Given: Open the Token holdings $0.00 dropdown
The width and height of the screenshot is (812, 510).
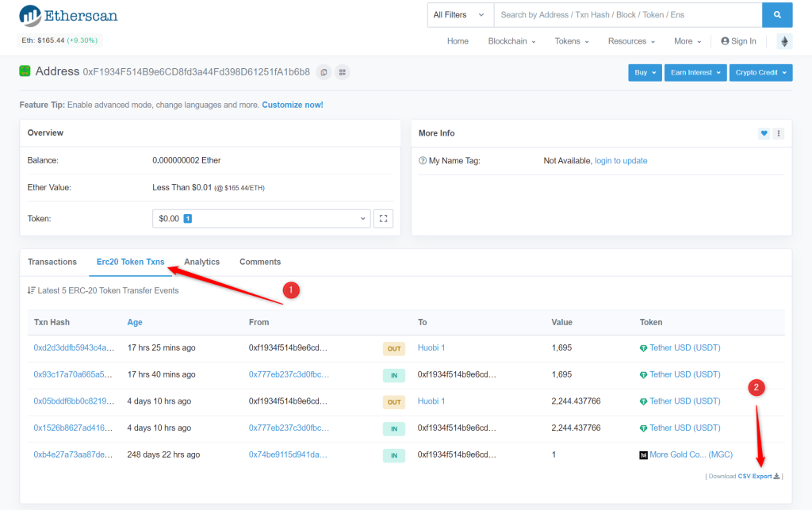Looking at the screenshot, I should (262, 218).
